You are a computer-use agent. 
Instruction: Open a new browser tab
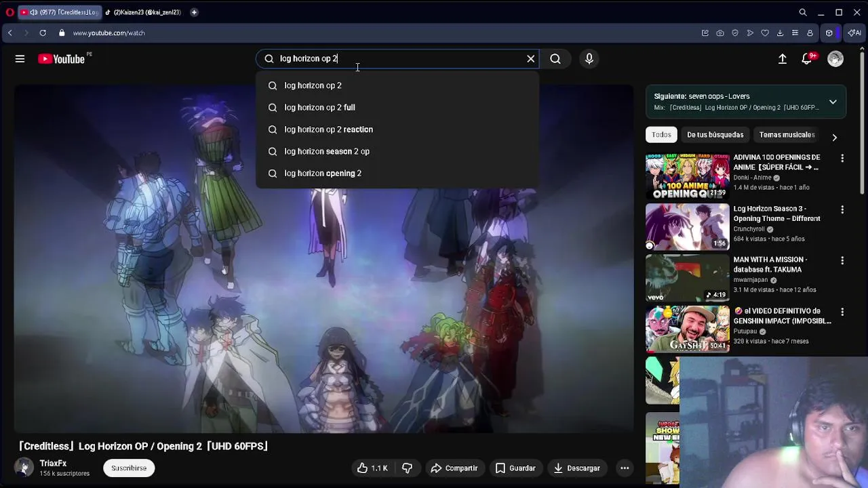(x=194, y=12)
